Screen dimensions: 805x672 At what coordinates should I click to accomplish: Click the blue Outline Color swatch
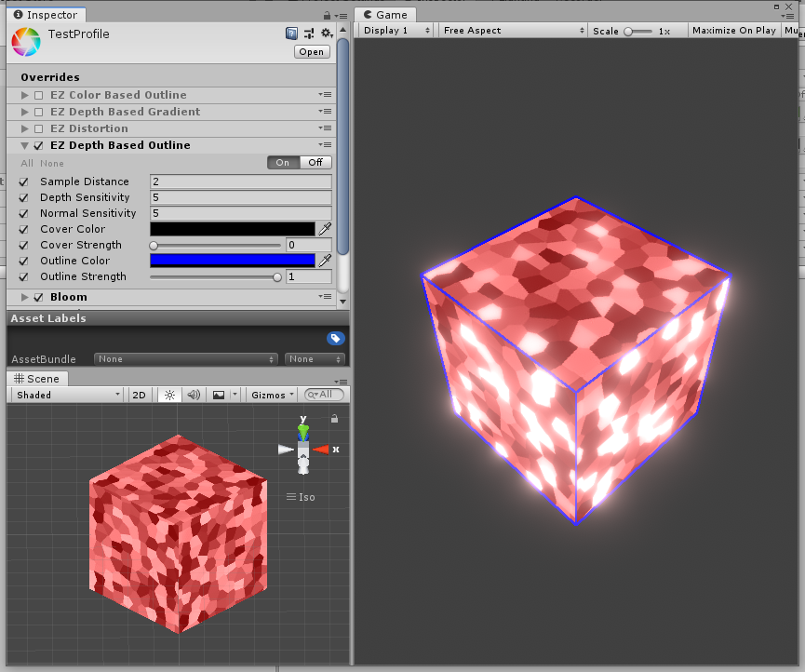point(233,261)
